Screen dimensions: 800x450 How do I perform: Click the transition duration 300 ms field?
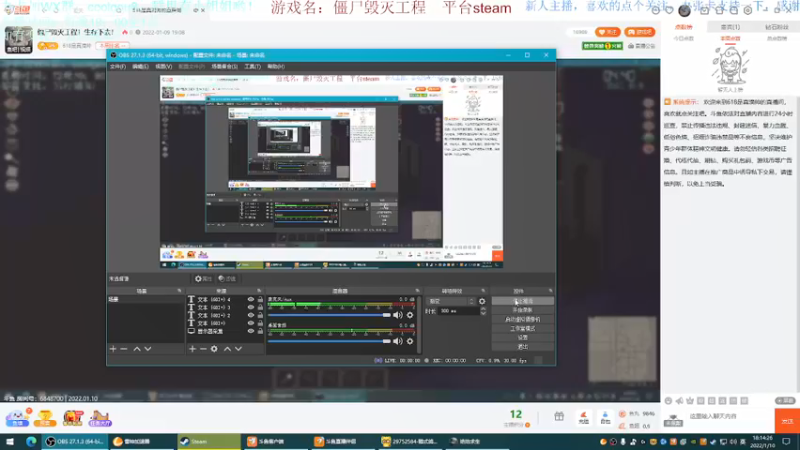(x=459, y=311)
